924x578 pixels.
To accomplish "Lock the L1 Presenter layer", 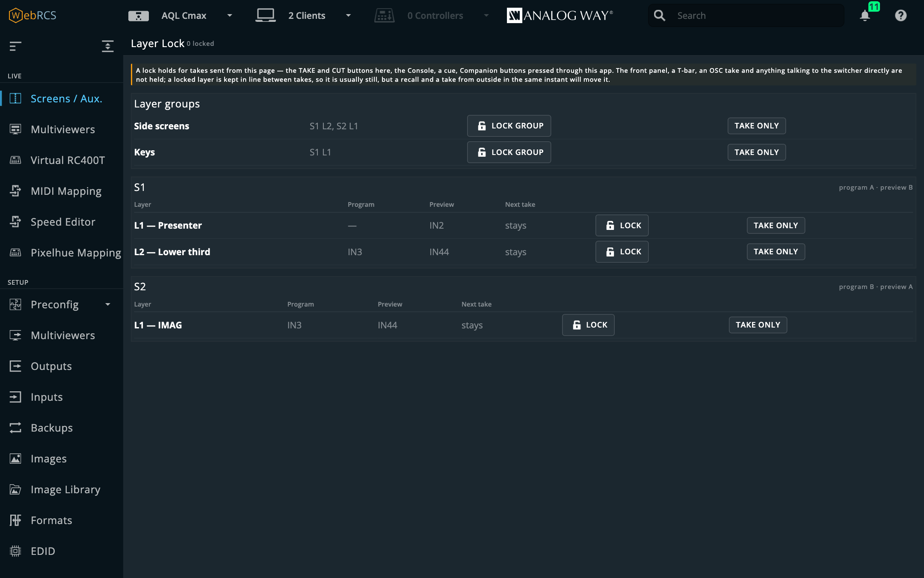I will point(622,226).
